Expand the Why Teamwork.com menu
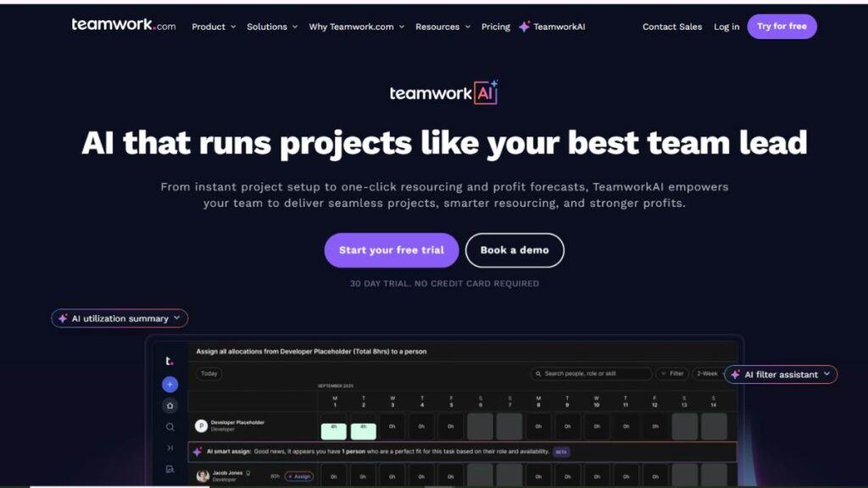Screen dimensions: 868x488 pyautogui.click(x=357, y=26)
